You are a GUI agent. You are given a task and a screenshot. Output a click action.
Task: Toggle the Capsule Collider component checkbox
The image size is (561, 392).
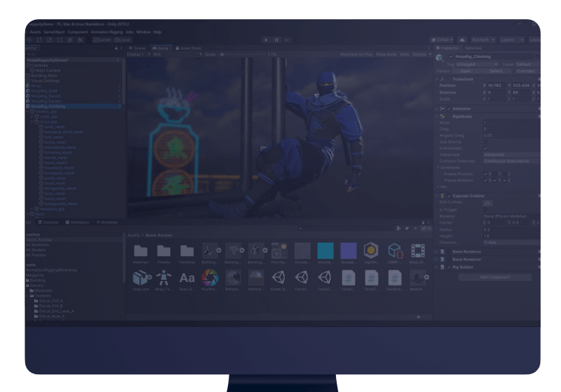449,196
